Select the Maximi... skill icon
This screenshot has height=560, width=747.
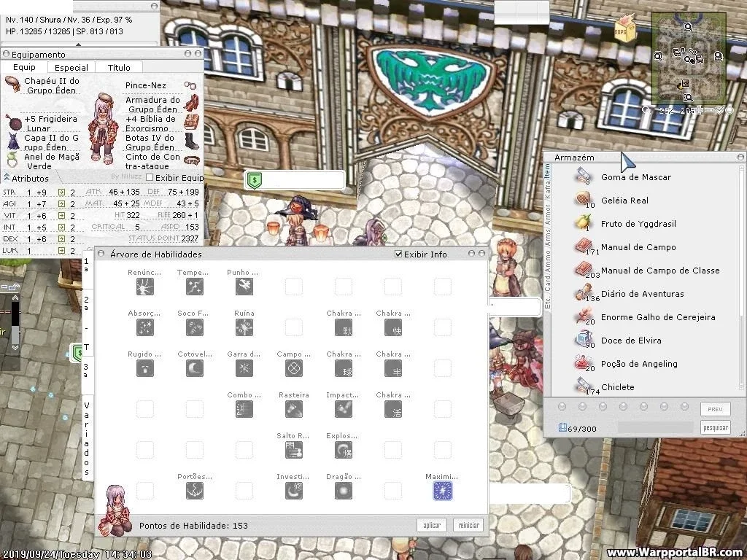pyautogui.click(x=443, y=491)
